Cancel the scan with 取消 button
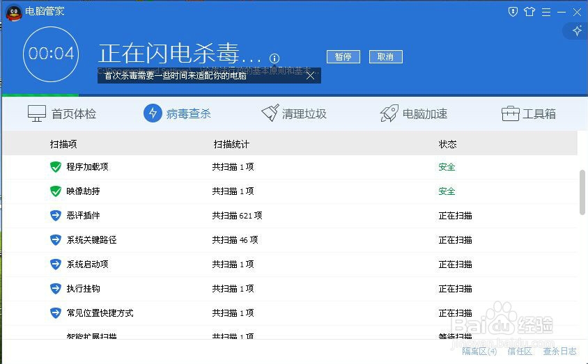The image size is (588, 364). click(x=385, y=56)
